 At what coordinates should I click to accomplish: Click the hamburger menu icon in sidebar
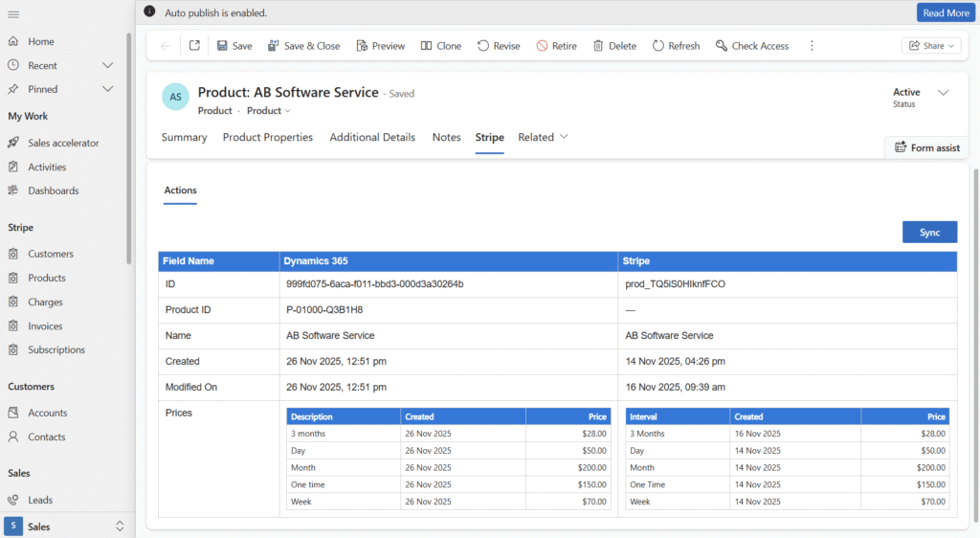[x=13, y=13]
